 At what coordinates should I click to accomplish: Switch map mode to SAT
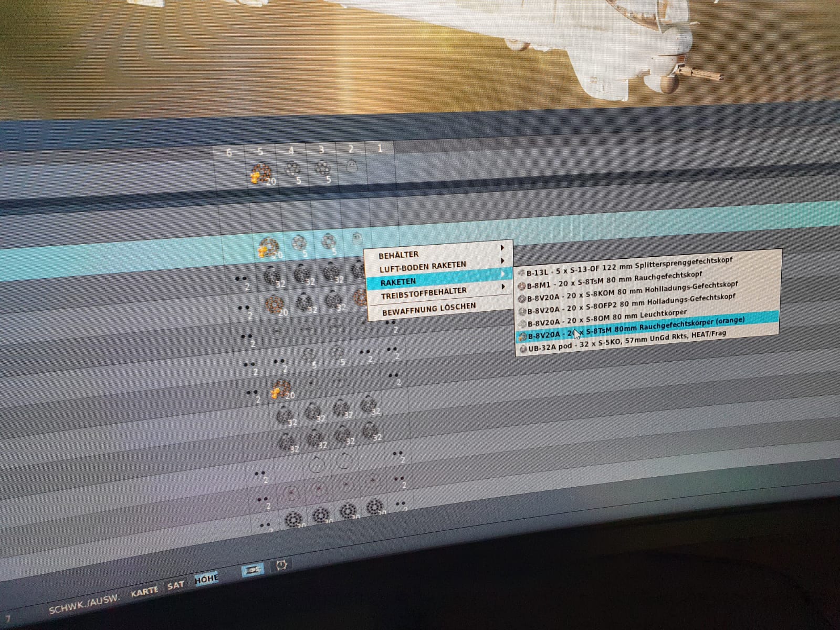[x=175, y=585]
